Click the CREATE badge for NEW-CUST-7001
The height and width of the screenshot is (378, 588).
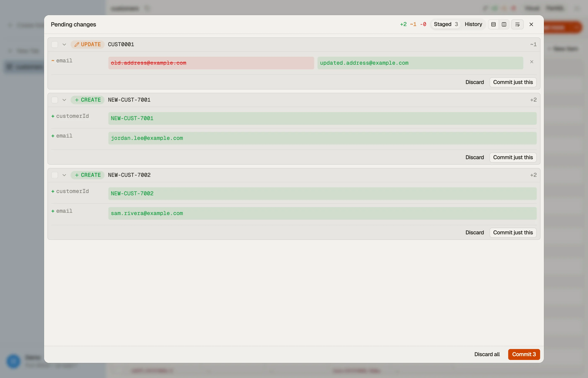click(x=88, y=100)
